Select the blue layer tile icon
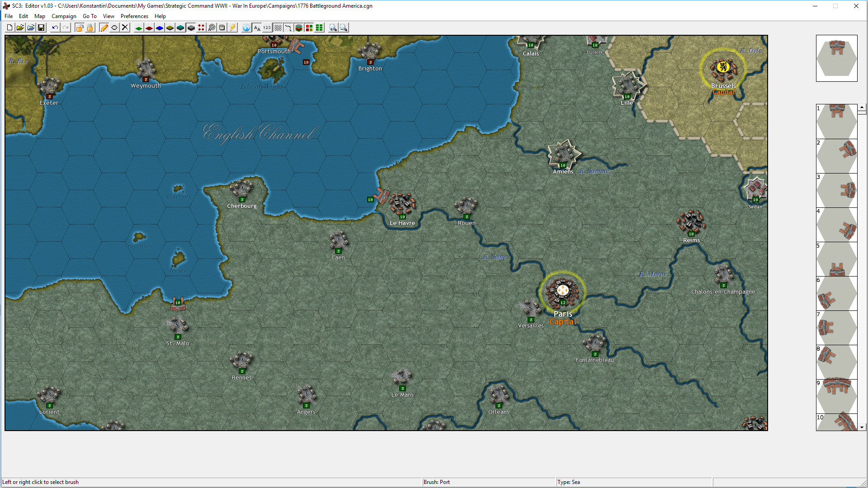Image resolution: width=868 pixels, height=488 pixels. pyautogui.click(x=160, y=28)
